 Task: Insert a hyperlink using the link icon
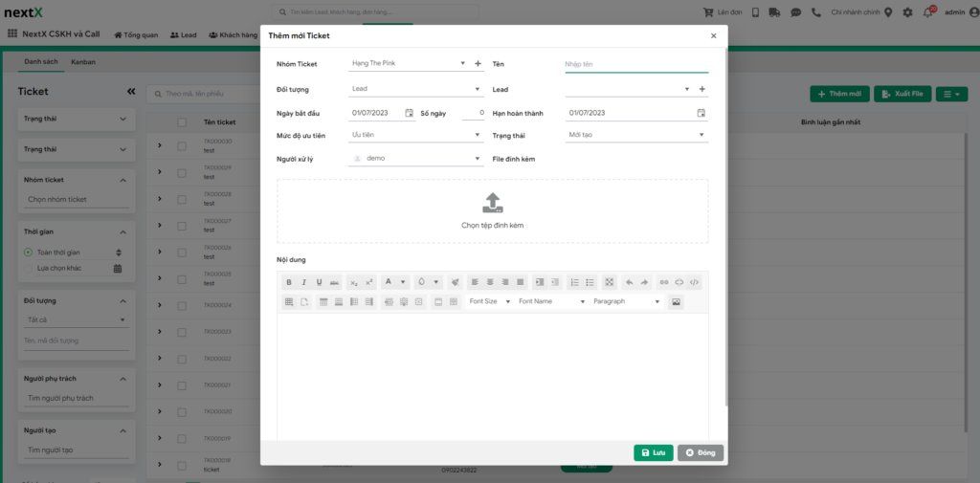pyautogui.click(x=664, y=282)
